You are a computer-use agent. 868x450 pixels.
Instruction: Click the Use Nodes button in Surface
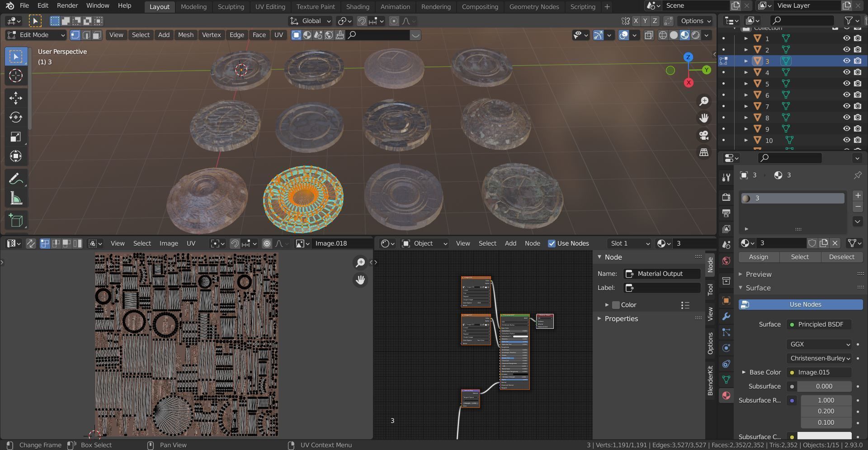coord(801,305)
